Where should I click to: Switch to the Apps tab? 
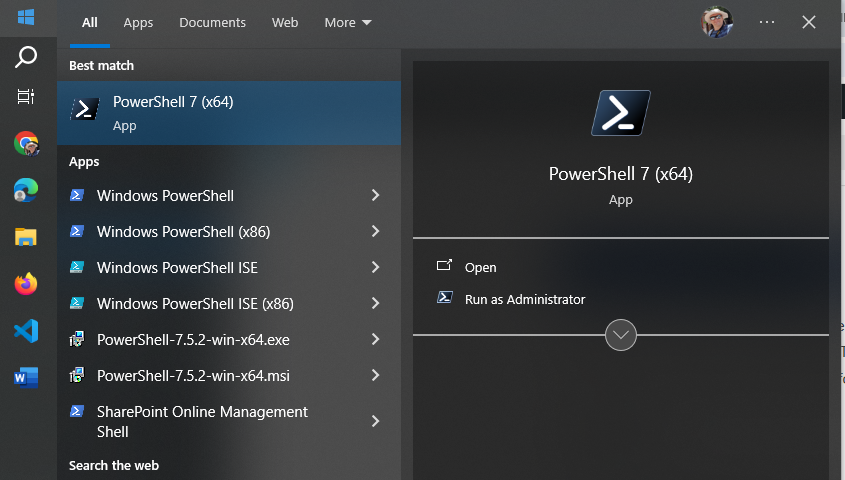click(x=138, y=23)
